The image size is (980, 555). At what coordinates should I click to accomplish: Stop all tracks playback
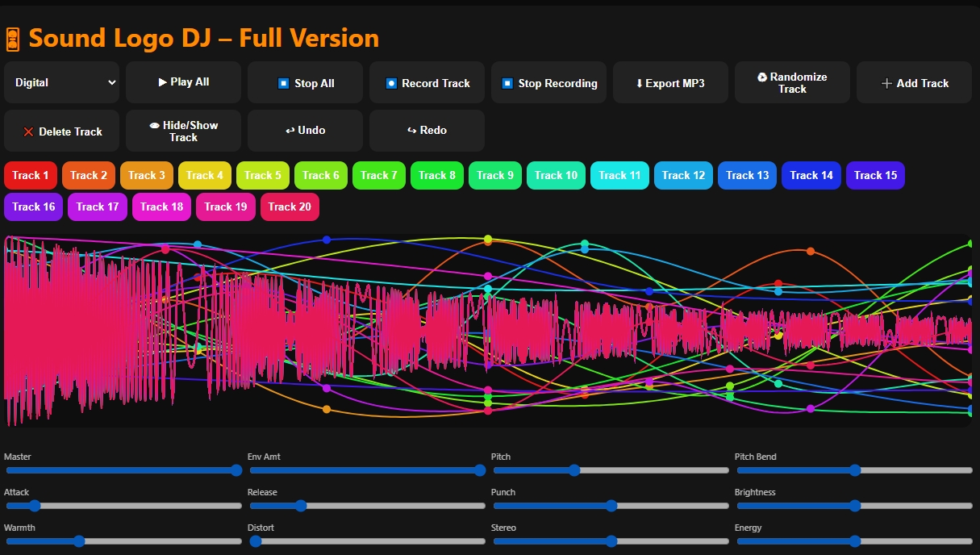point(305,83)
